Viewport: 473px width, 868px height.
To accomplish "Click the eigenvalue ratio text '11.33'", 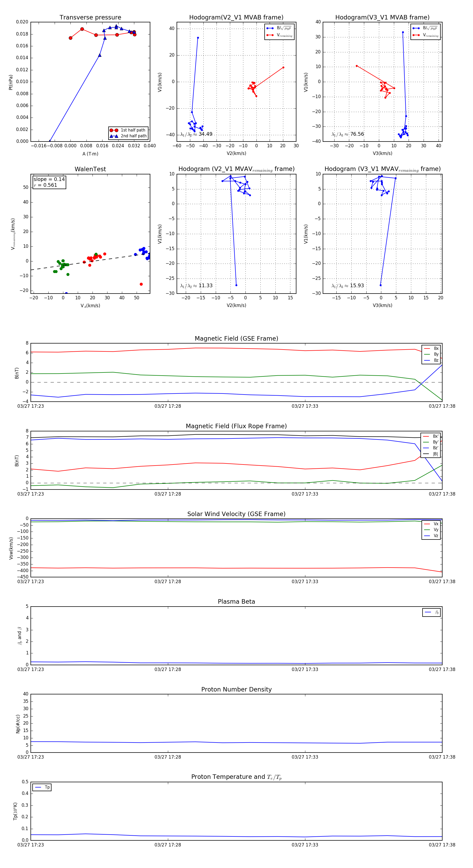I will 205,286.
